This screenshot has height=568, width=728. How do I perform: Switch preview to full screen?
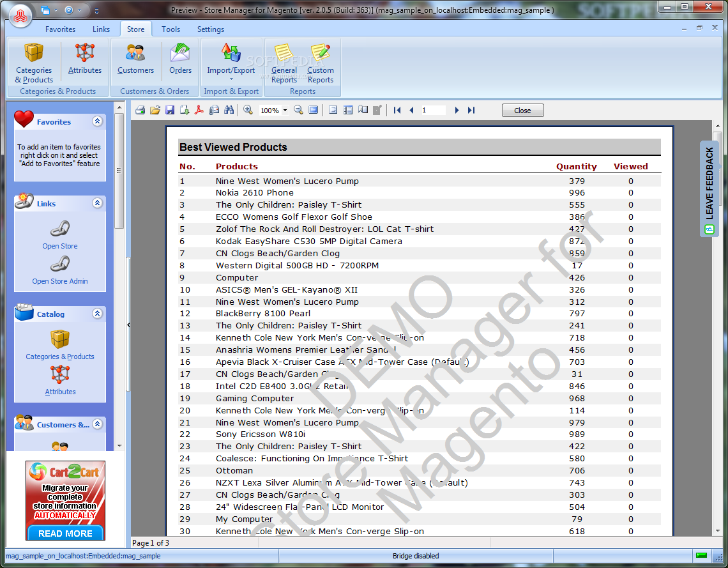tap(314, 110)
